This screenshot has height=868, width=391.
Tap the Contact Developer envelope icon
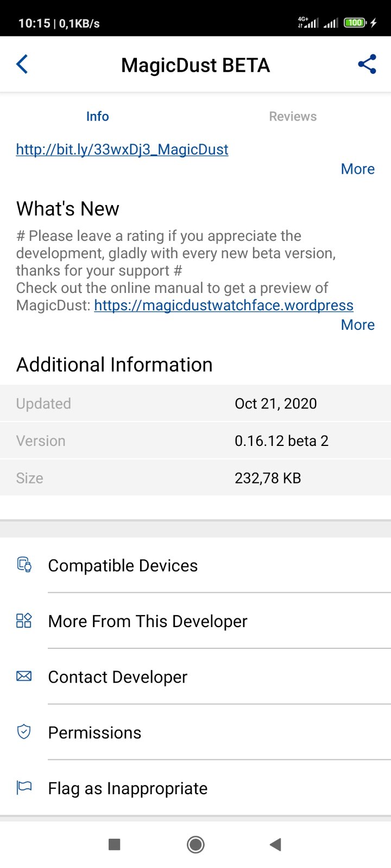click(x=24, y=676)
